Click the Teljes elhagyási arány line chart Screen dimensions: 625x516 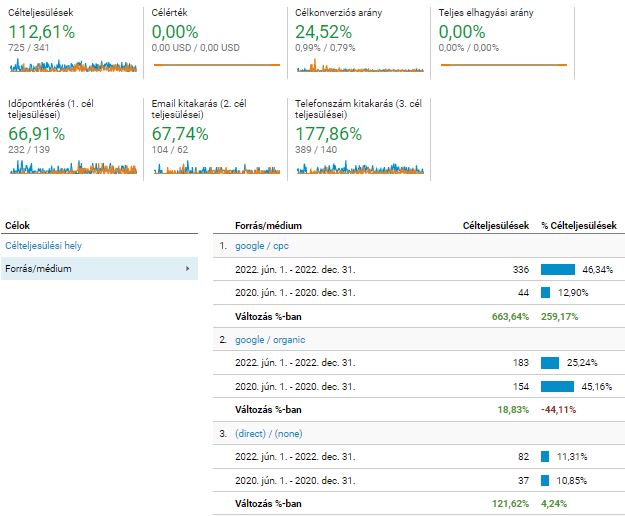click(504, 65)
